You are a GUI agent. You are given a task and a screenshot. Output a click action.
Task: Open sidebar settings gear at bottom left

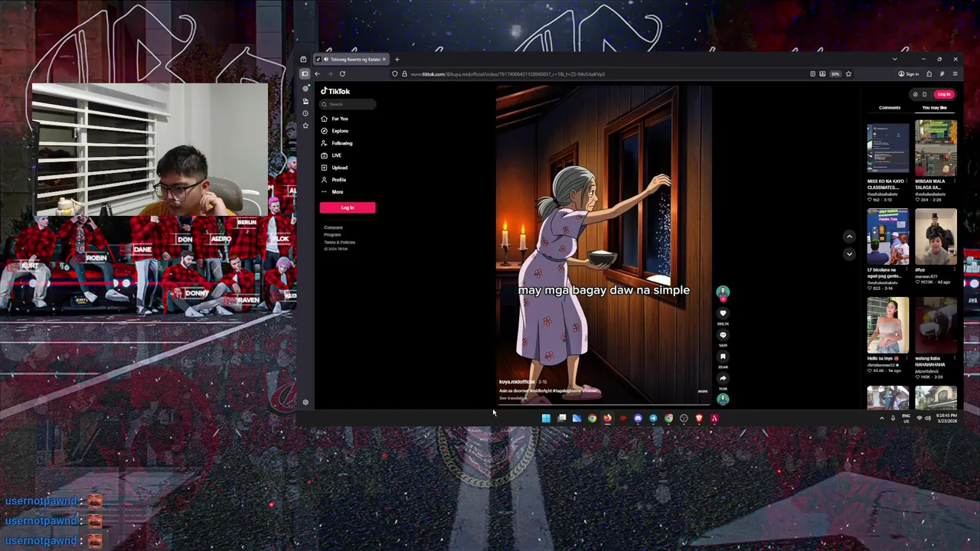[305, 403]
